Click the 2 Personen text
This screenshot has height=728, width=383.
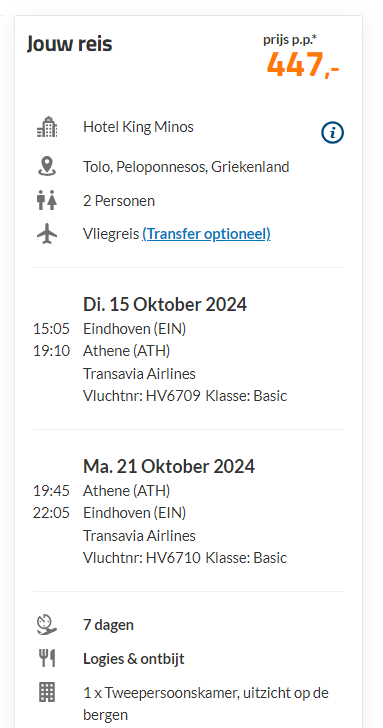click(119, 201)
